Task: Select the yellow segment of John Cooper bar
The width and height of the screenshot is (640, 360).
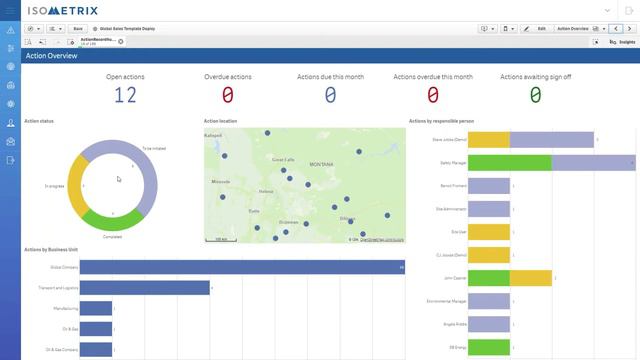Action: click(x=531, y=278)
